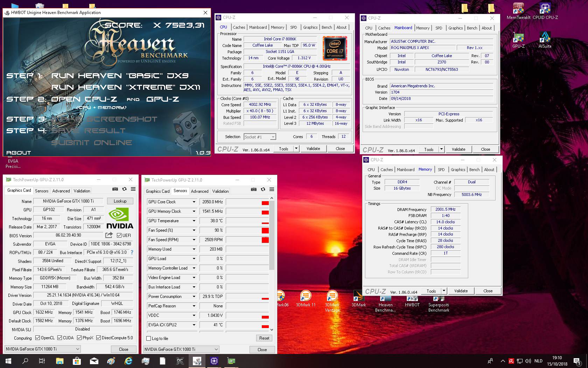Viewport: 588px width, 368px height.
Task: Open AISuite desktop shortcut
Action: click(545, 40)
